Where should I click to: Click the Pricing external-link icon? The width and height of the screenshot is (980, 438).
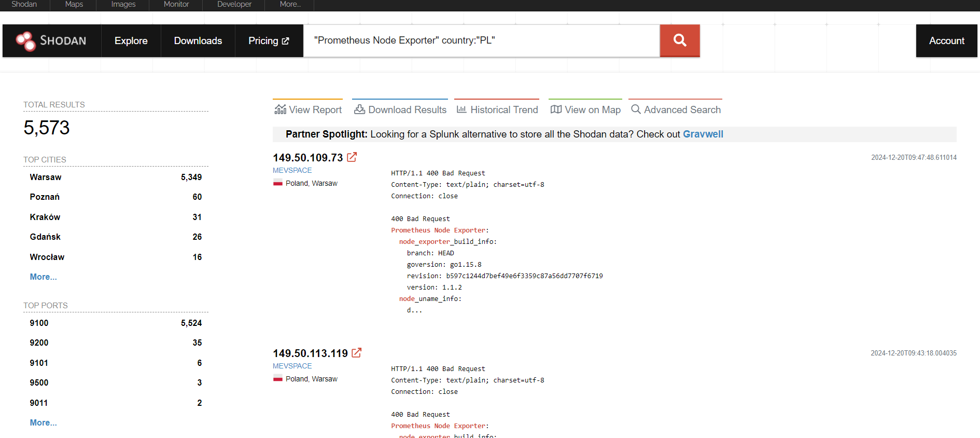(x=285, y=41)
